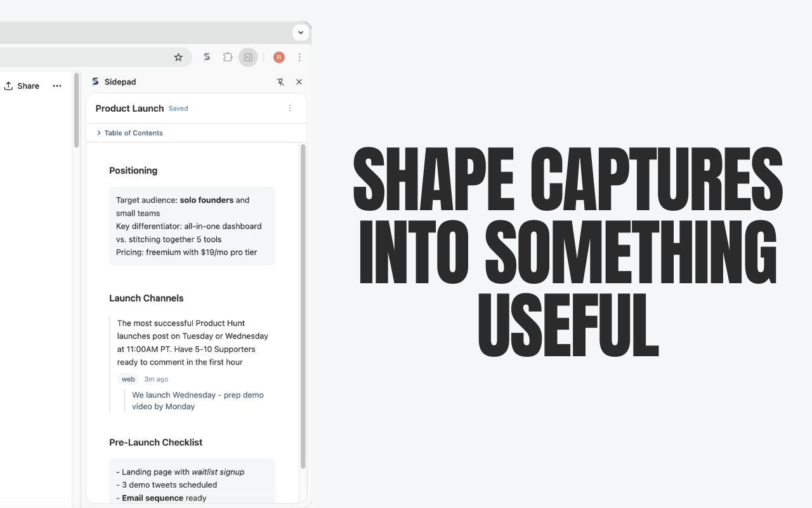Open the browser menu with three vertical dots
This screenshot has width=812, height=508.
[x=299, y=57]
